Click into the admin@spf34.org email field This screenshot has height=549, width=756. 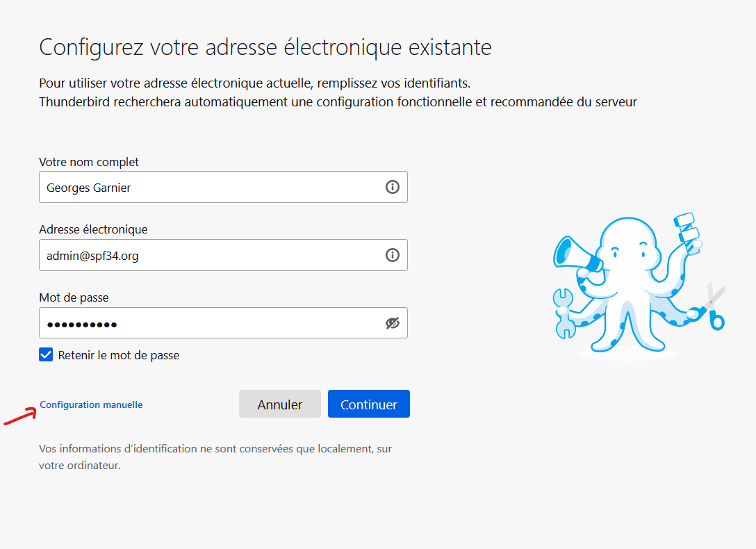208,255
